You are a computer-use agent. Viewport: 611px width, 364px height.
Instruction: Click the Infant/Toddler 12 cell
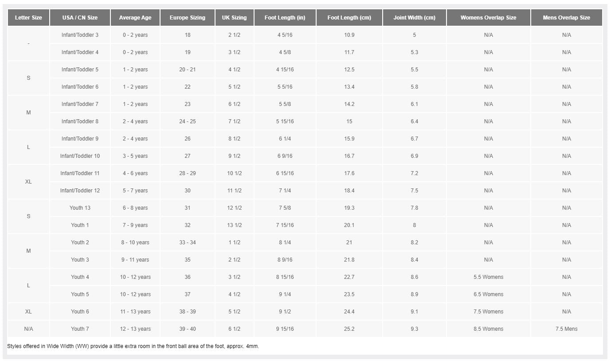click(x=80, y=191)
